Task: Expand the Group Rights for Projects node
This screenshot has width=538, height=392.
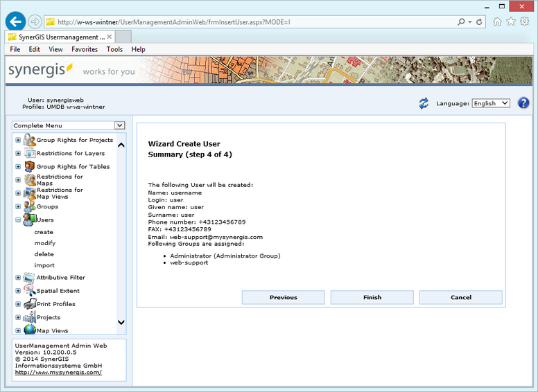Action: coord(18,140)
